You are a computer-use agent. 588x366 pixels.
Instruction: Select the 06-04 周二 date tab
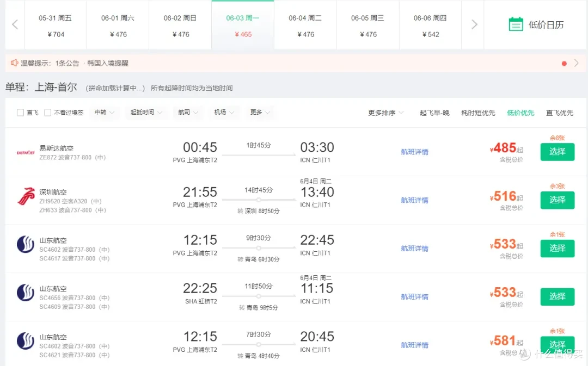pos(305,26)
